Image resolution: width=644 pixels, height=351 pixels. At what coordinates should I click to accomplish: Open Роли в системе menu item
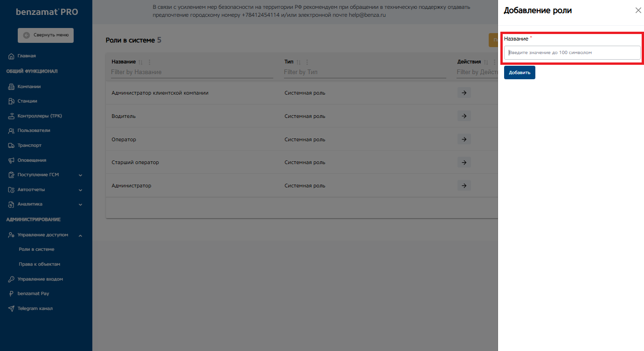[x=40, y=249]
